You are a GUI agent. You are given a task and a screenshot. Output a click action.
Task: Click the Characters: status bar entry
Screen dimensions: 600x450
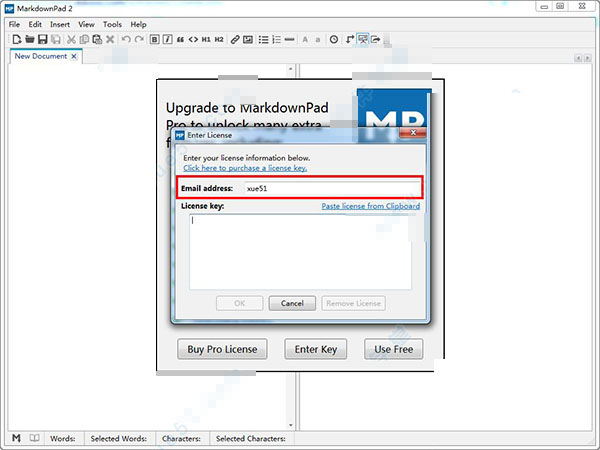point(181,438)
